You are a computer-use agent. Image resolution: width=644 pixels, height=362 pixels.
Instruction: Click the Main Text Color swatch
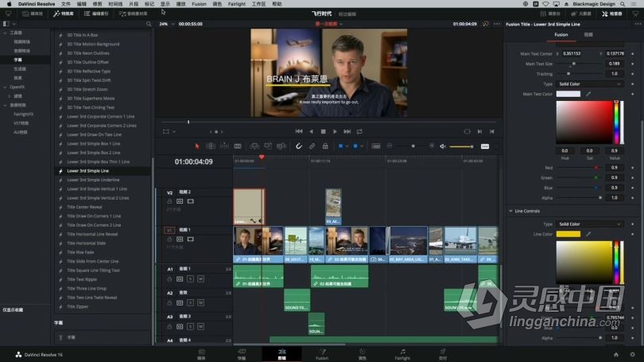click(568, 94)
